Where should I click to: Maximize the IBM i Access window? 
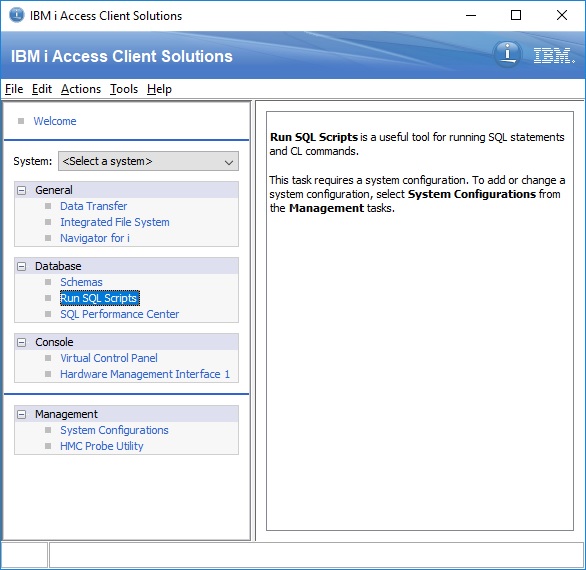516,15
